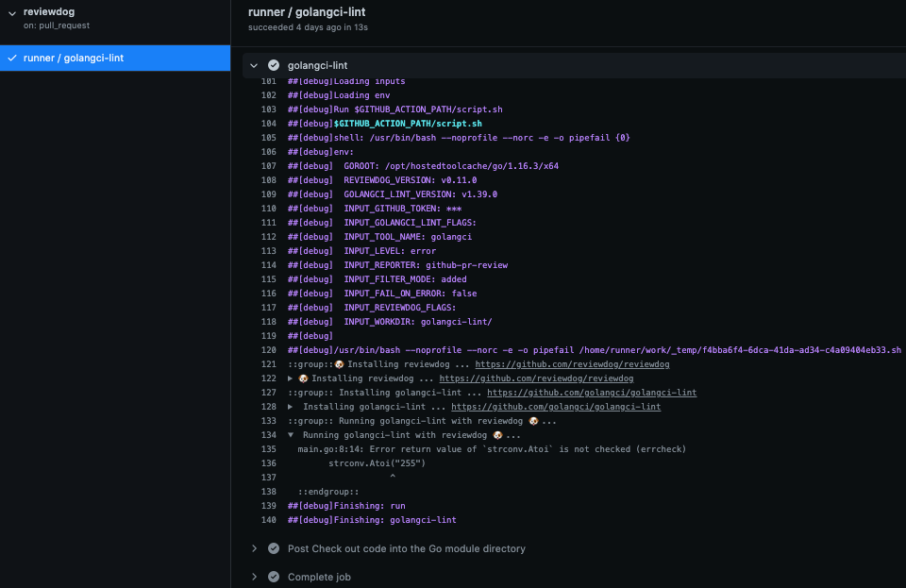
Task: Click the "GOROOT: /opt/hostedtoolcache/go/1.16.3/x64" line
Action: click(451, 166)
